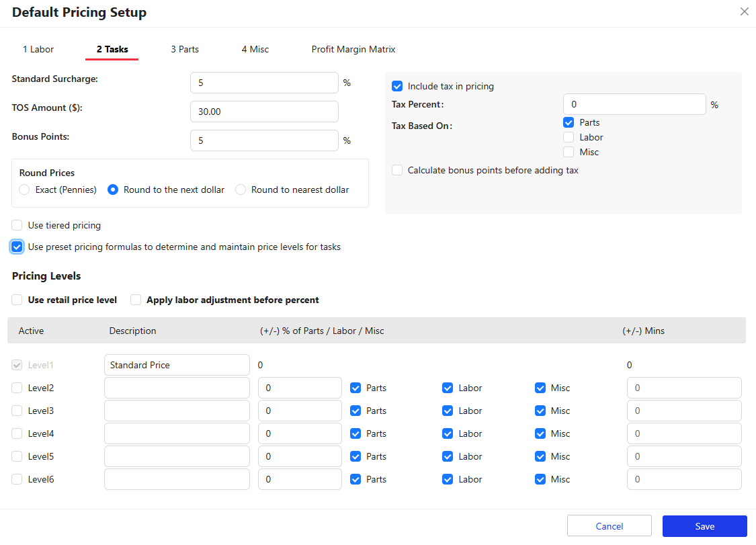Click the Level6 percent field

point(300,479)
